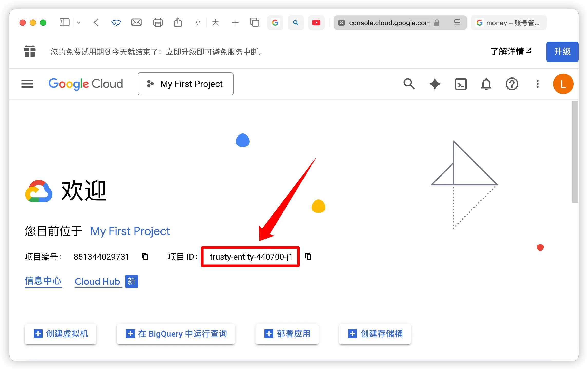Copy the project ID trusty-entity-440700-j1
Image resolution: width=588 pixels, height=370 pixels.
point(308,256)
